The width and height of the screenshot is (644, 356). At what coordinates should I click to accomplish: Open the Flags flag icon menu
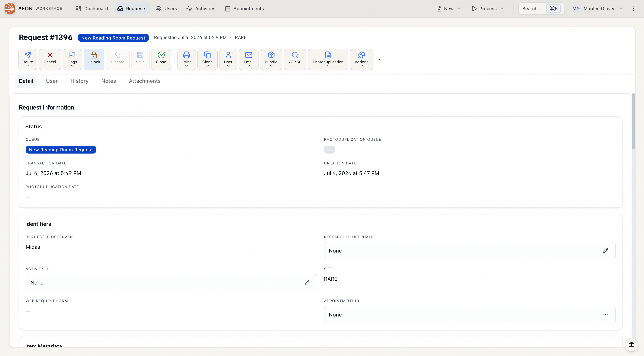(72, 55)
